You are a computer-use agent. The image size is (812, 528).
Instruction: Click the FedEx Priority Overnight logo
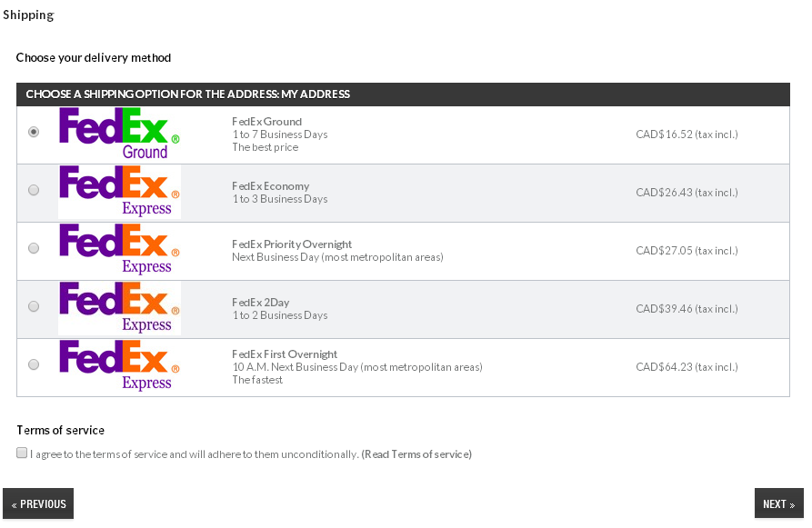point(119,250)
